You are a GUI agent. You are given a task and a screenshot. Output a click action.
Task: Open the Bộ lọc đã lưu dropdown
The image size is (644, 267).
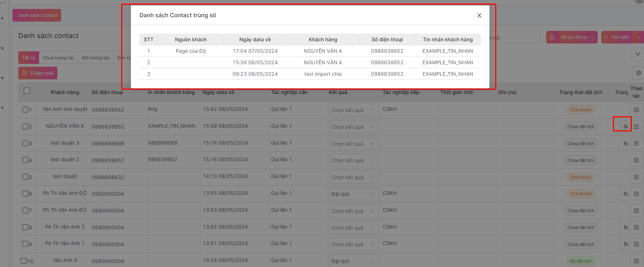572,37
